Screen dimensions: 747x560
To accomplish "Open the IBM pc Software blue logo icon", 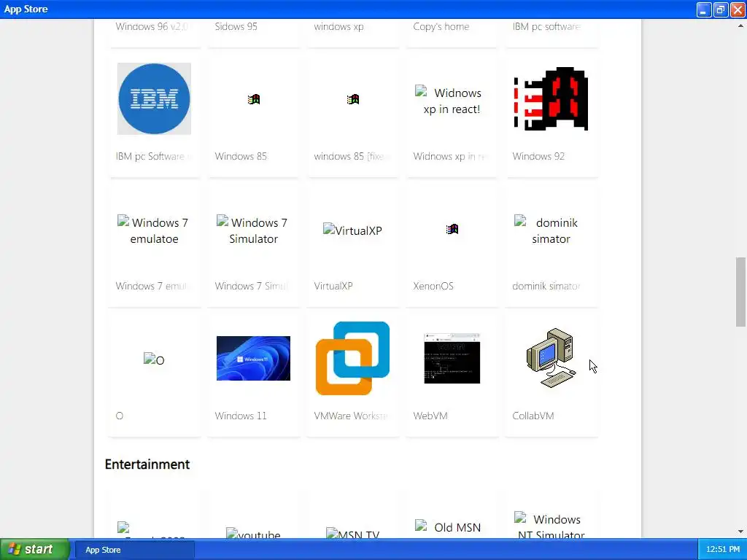I will [x=154, y=98].
